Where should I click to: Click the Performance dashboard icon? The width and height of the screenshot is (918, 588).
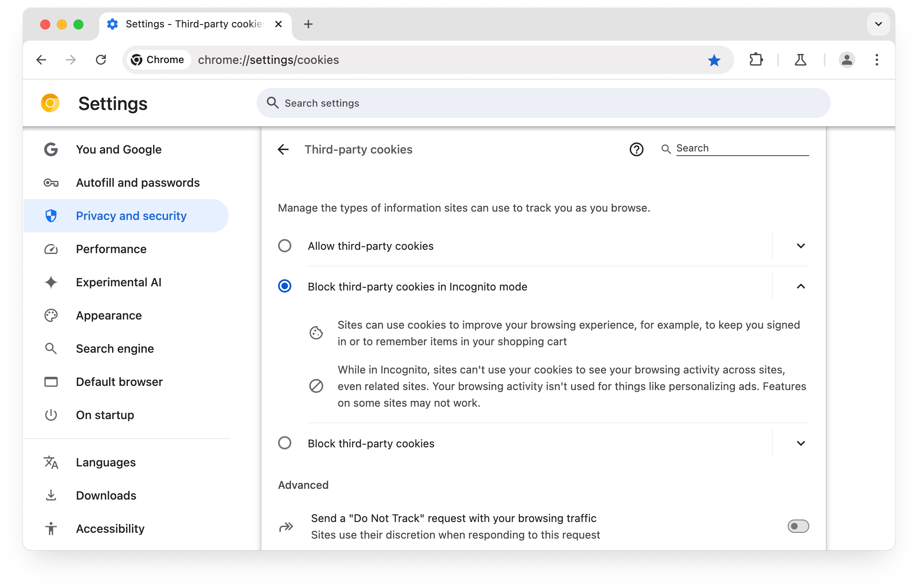(x=51, y=249)
